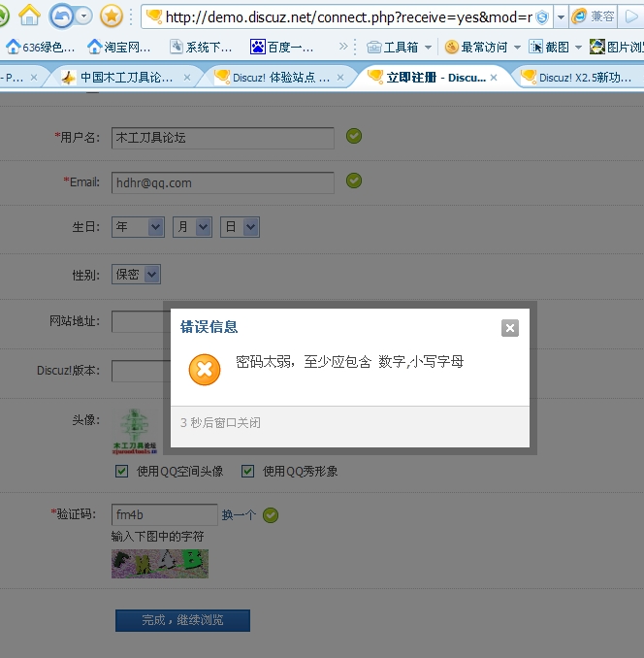Click the Email valid checkmark icon
Viewport: 644px width, 658px height.
click(x=354, y=181)
